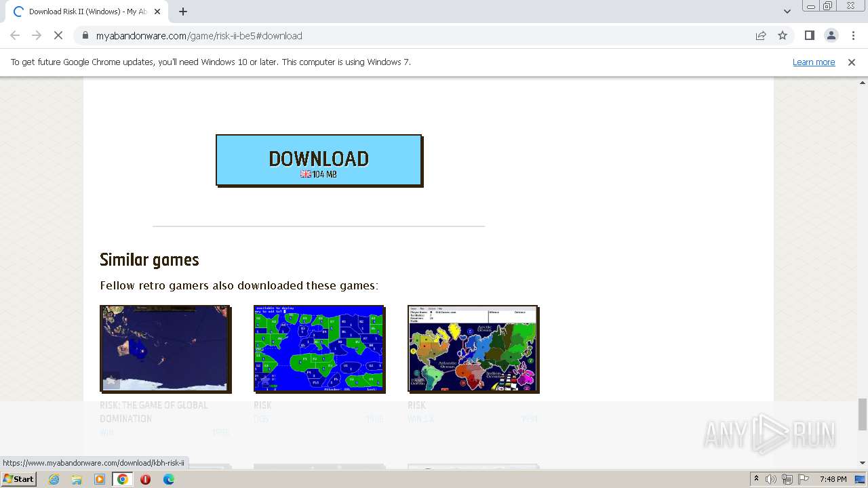Click Learn more link in update bar
The width and height of the screenshot is (868, 488).
click(814, 62)
